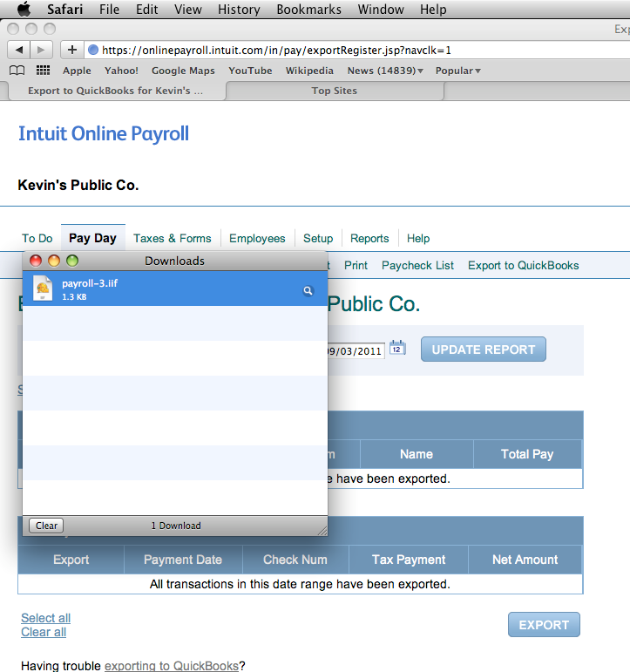Viewport: 630px width, 672px height.
Task: Click the Name column header
Action: tap(417, 454)
